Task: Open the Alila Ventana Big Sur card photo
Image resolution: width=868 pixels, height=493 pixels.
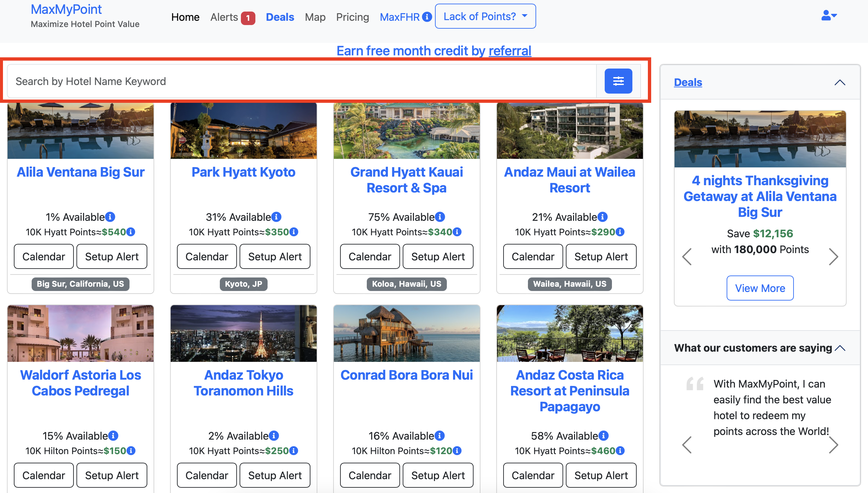Action: click(80, 131)
